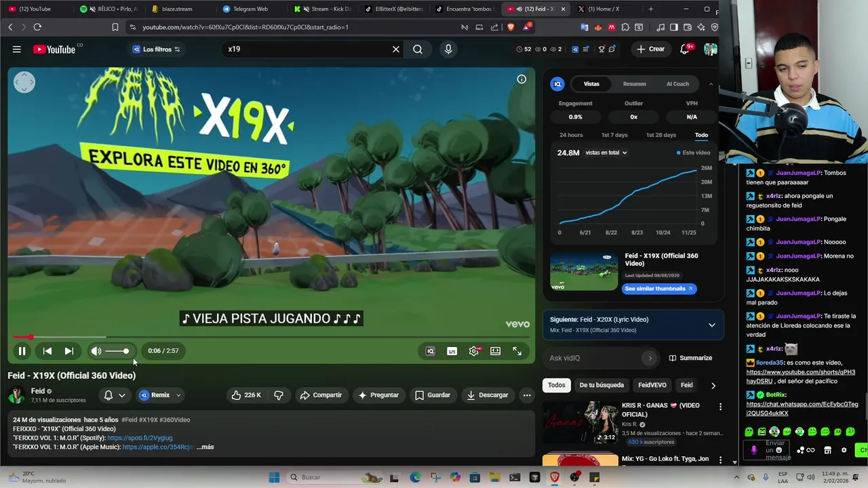Viewport: 868px width, 488px height.
Task: Go to YouTube home via the logo
Action: pyautogui.click(x=54, y=49)
